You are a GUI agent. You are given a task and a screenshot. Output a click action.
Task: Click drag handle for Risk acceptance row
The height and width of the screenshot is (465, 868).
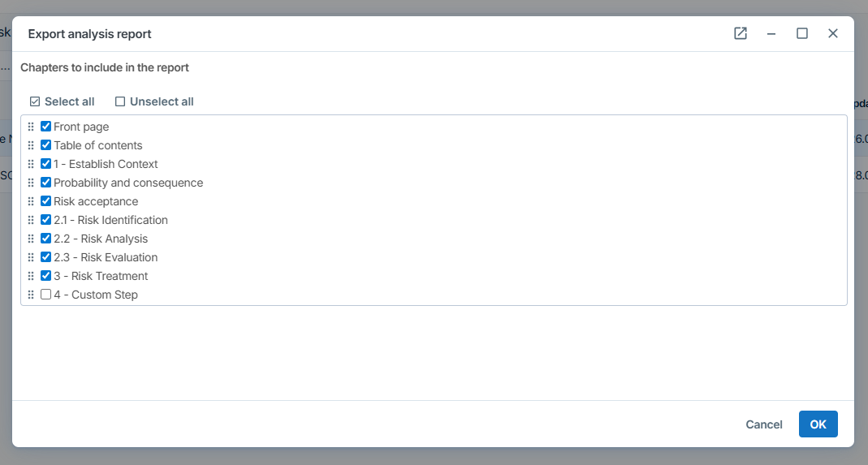(x=31, y=201)
